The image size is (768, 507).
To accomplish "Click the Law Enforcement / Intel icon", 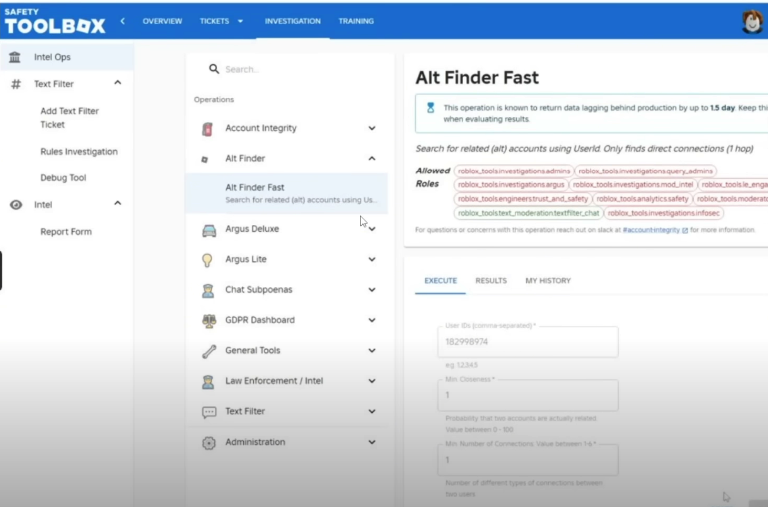I will 208,382.
